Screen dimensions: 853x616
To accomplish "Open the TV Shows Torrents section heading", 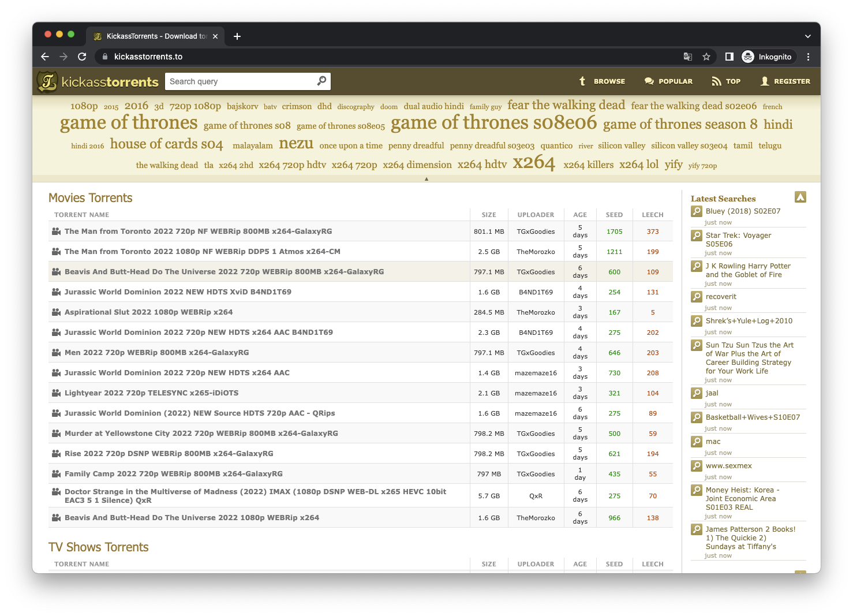I will coord(99,547).
